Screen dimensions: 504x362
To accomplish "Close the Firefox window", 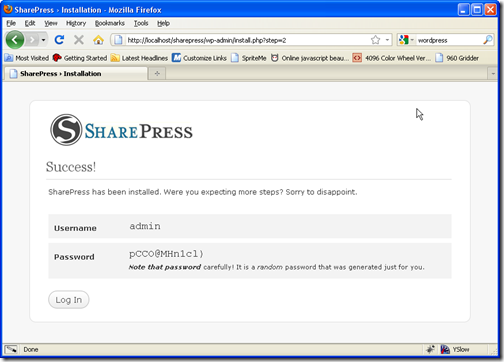I will 491,10.
